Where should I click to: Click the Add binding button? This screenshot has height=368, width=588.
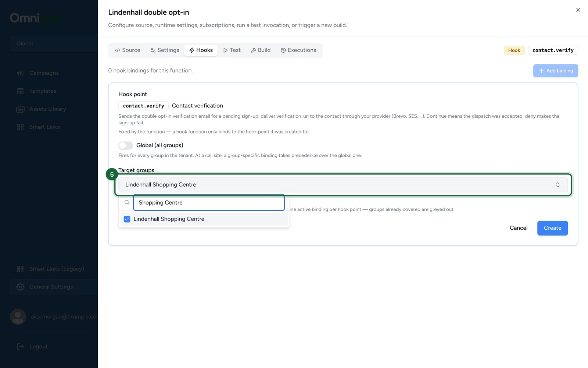(x=556, y=71)
